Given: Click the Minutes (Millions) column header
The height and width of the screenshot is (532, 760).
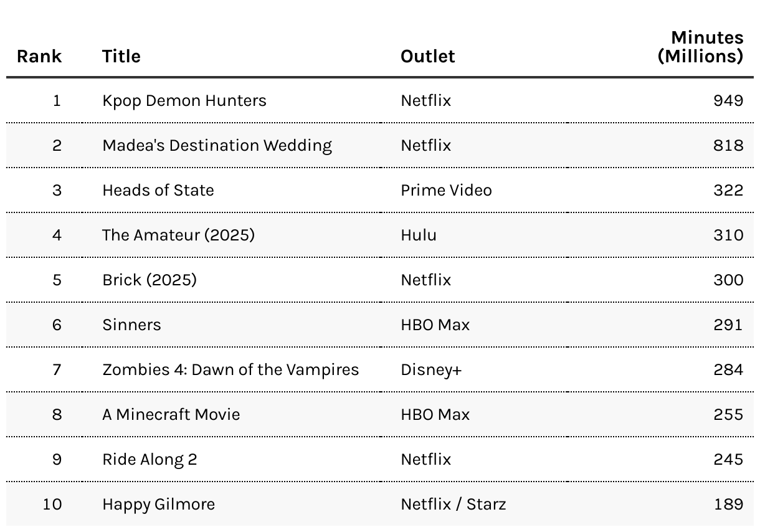Looking at the screenshot, I should [x=701, y=47].
